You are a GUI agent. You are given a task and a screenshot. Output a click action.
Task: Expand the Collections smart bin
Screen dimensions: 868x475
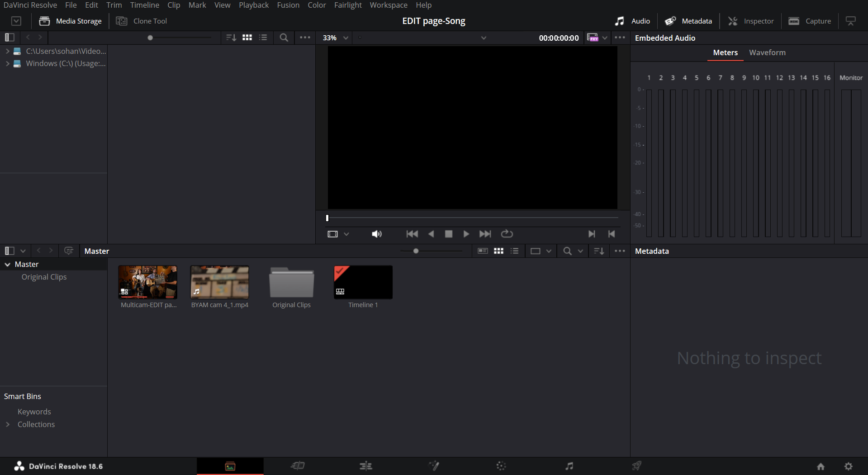click(x=7, y=424)
